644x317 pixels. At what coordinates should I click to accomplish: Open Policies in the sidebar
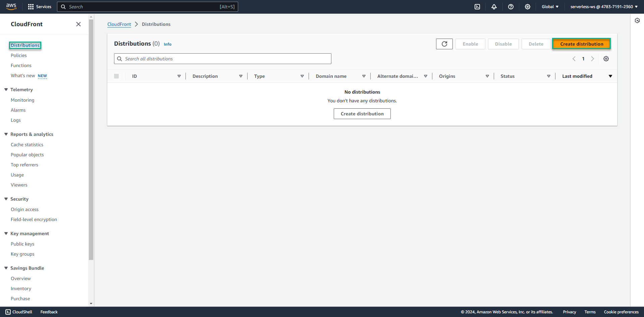[19, 55]
